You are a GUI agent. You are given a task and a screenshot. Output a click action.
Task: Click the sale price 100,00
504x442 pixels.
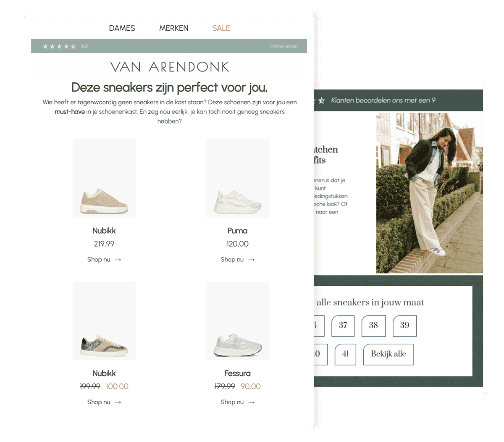(x=117, y=387)
